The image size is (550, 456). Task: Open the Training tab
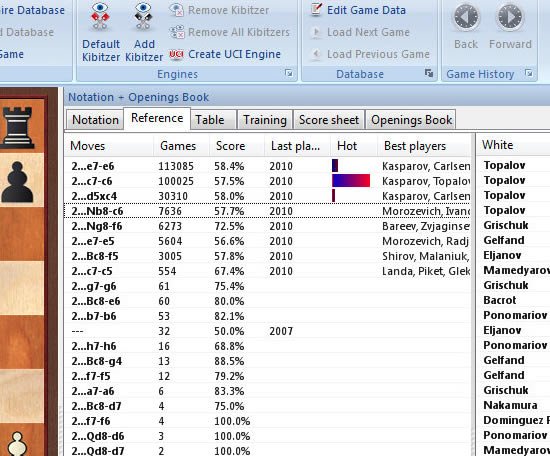(x=265, y=120)
